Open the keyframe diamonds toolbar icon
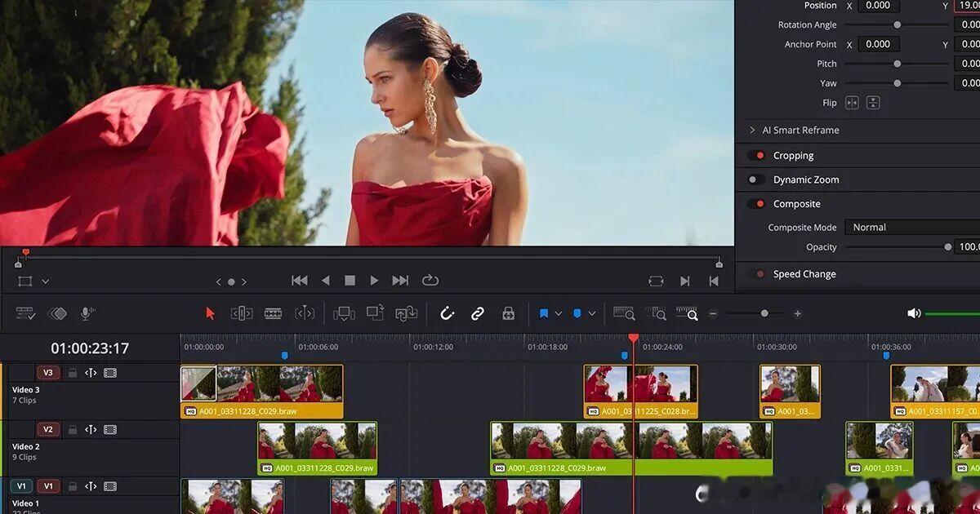The image size is (980, 514). pyautogui.click(x=57, y=313)
